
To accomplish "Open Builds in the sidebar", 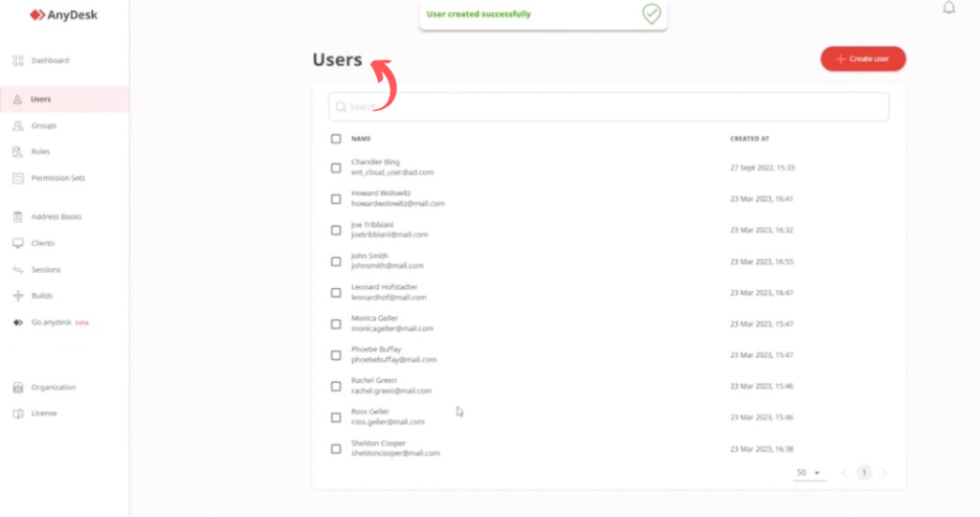I will pos(42,296).
